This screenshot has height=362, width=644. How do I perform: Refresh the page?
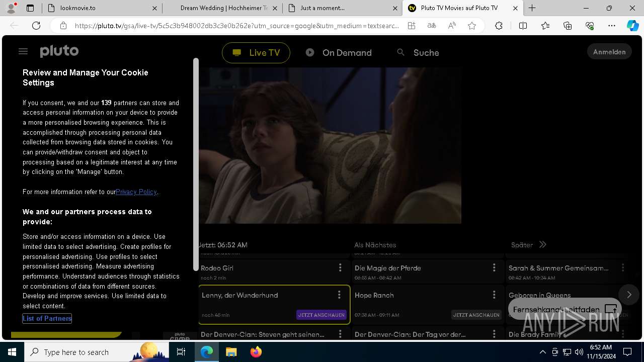(x=36, y=26)
